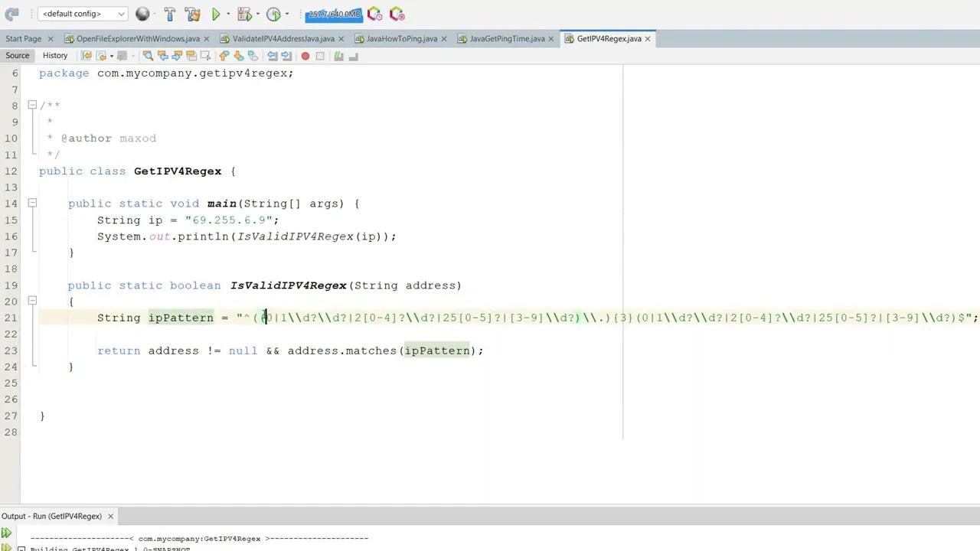Screen dimensions: 980x551
Task: Toggle highlight search in the editor toolbar
Action: tap(191, 55)
